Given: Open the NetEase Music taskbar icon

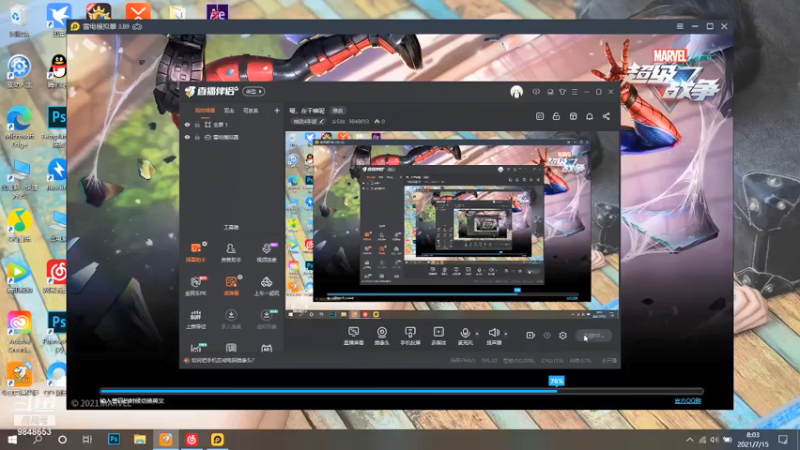Looking at the screenshot, I should point(192,439).
